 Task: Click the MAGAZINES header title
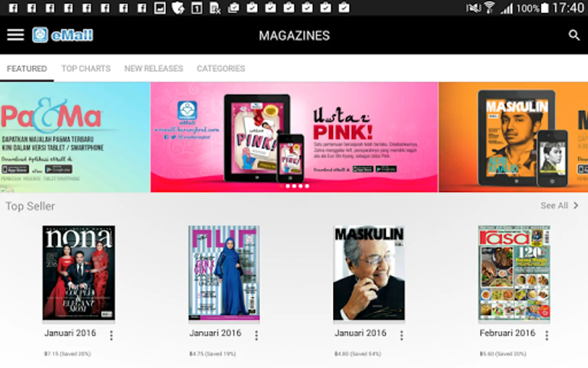294,36
